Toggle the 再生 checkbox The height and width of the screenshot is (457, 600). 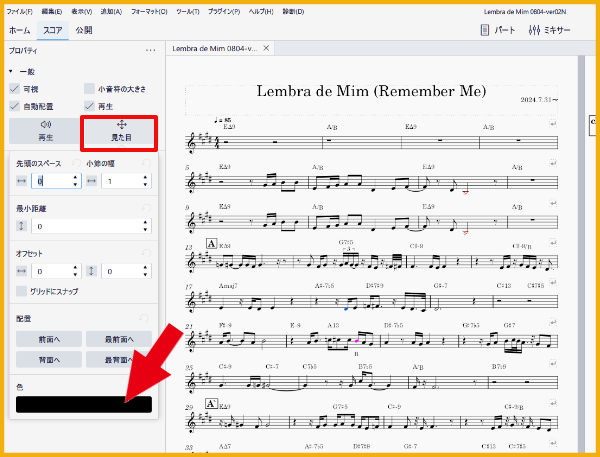click(x=89, y=106)
